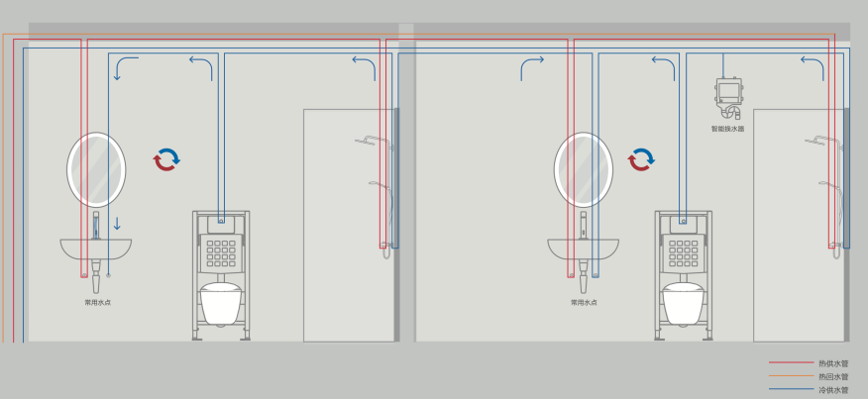Screen dimensions: 868x399
Task: Click the left bathroom wash basin
Action: click(94, 248)
